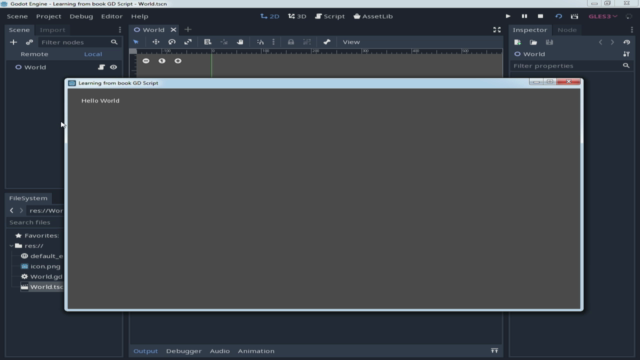Navigate forward in FileSystem dock
Image resolution: width=640 pixels, height=360 pixels.
point(21,211)
